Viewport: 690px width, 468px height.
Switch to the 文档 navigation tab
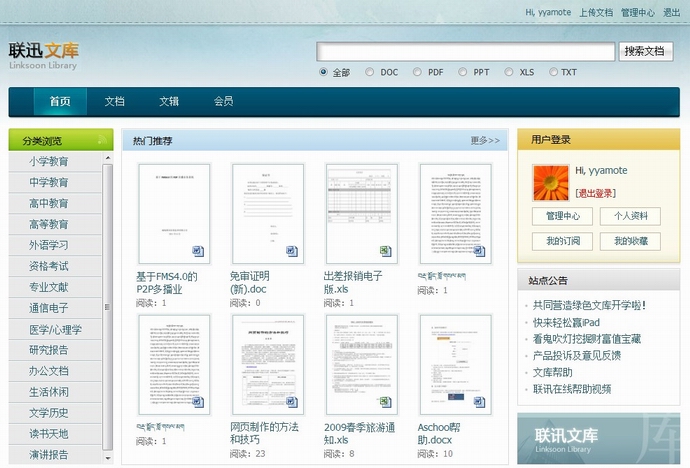[114, 102]
